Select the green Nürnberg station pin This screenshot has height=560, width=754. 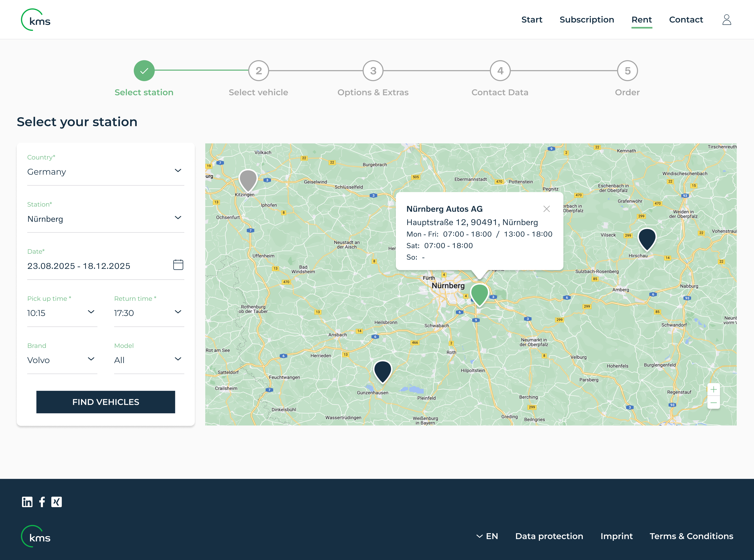479,295
